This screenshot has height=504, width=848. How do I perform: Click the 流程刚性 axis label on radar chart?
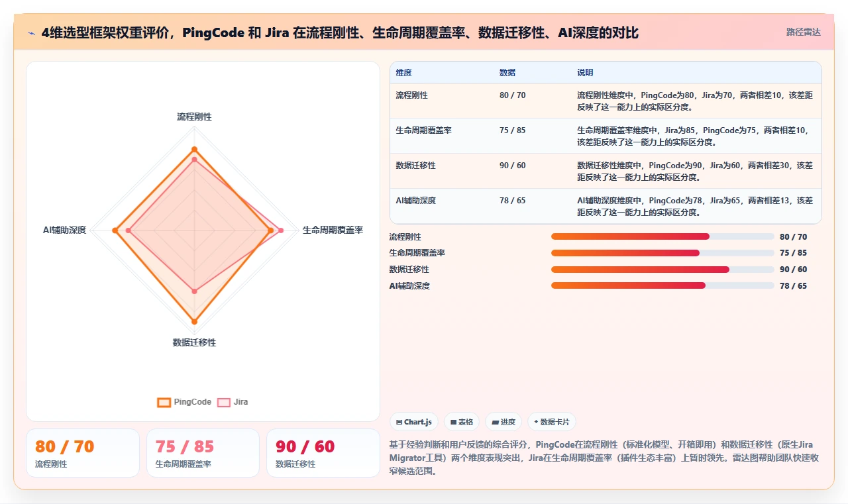pyautogui.click(x=194, y=117)
